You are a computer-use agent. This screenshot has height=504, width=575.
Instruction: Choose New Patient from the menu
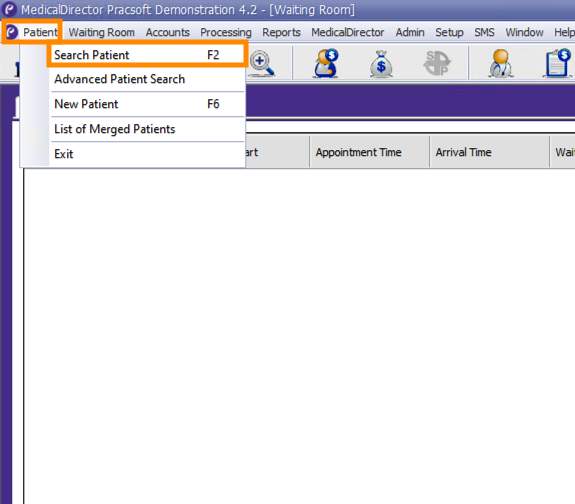(147, 104)
